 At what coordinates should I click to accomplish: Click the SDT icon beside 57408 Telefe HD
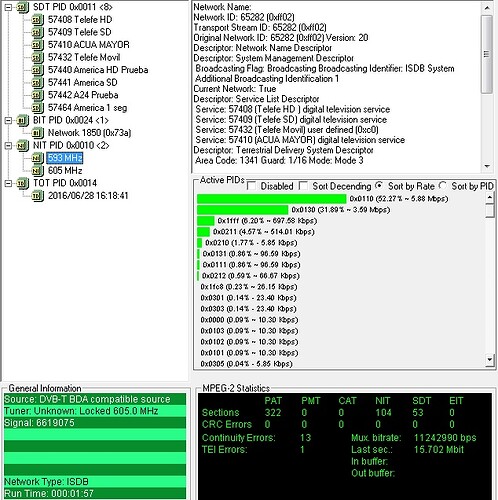pyautogui.click(x=38, y=20)
